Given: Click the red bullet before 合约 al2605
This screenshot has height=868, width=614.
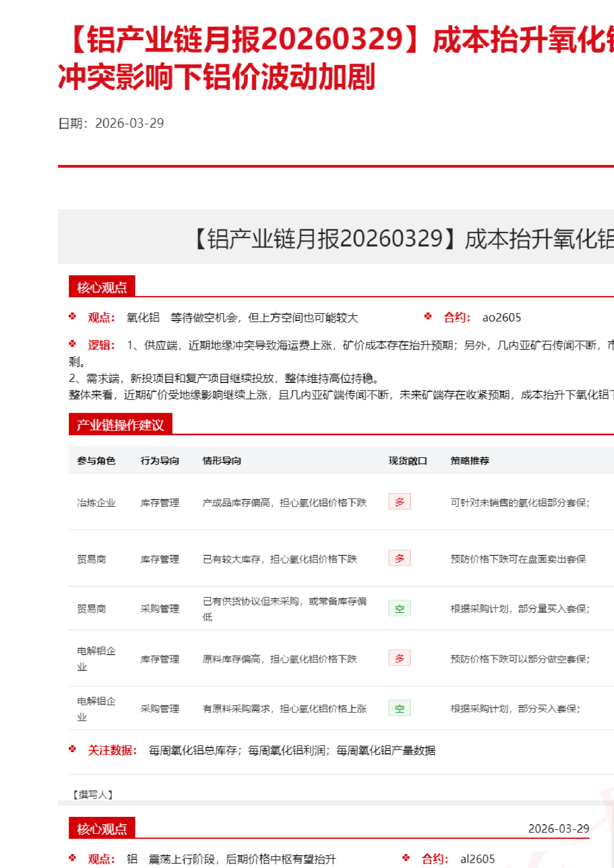Looking at the screenshot, I should [x=406, y=858].
